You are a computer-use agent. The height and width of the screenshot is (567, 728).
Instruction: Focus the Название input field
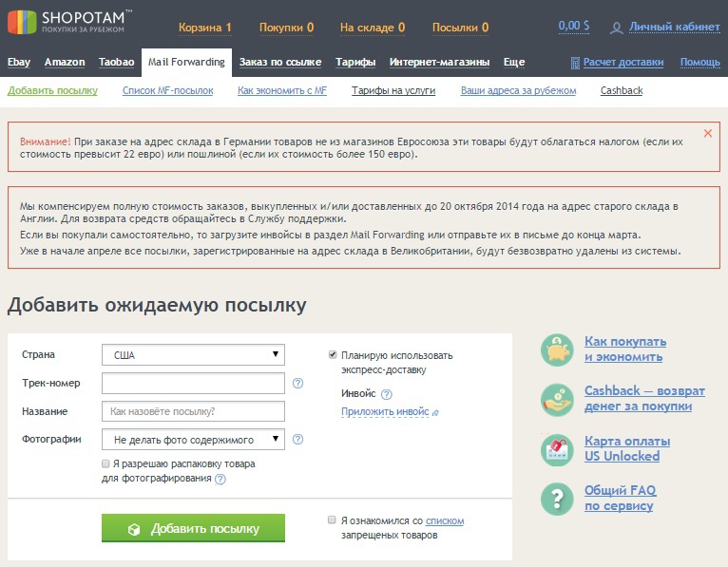pos(193,411)
